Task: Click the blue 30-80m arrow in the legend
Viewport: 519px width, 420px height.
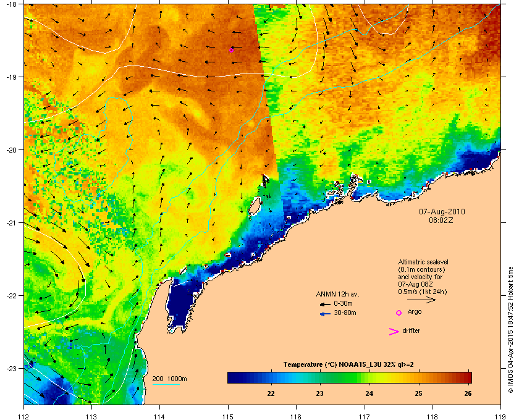Action: tap(325, 314)
